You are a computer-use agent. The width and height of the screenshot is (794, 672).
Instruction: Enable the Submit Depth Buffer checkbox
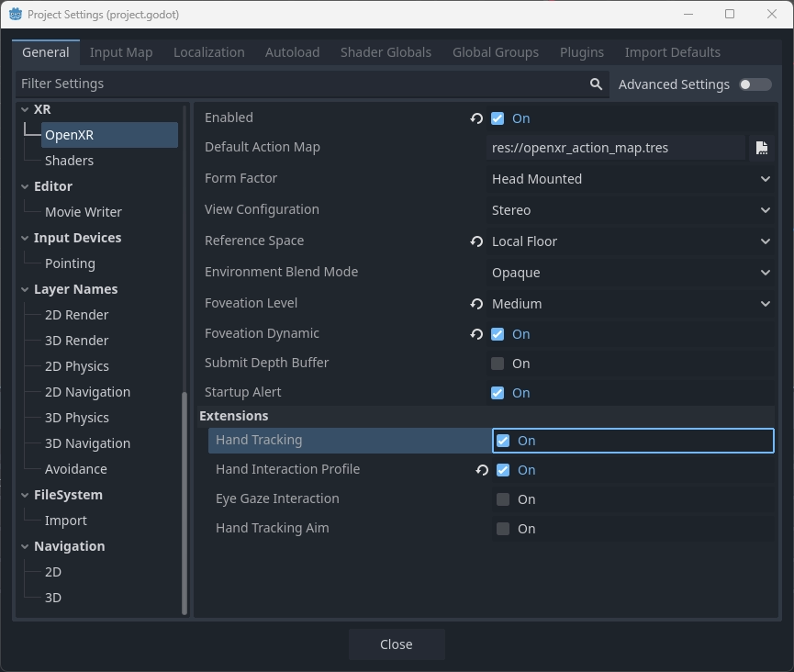click(x=498, y=364)
